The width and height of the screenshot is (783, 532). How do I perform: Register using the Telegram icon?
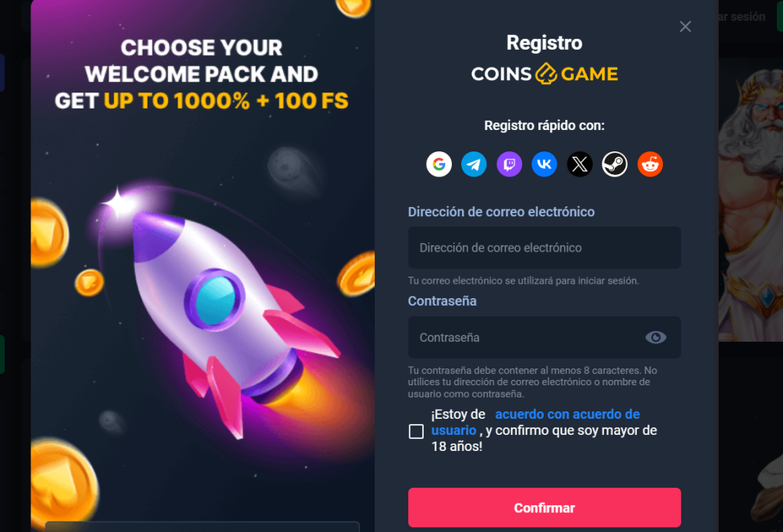tap(474, 164)
